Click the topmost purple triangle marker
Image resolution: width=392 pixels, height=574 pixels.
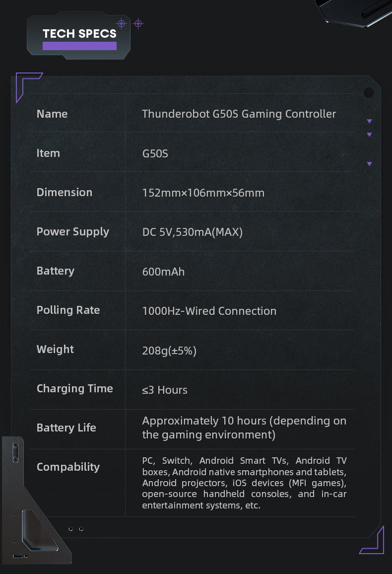369,121
